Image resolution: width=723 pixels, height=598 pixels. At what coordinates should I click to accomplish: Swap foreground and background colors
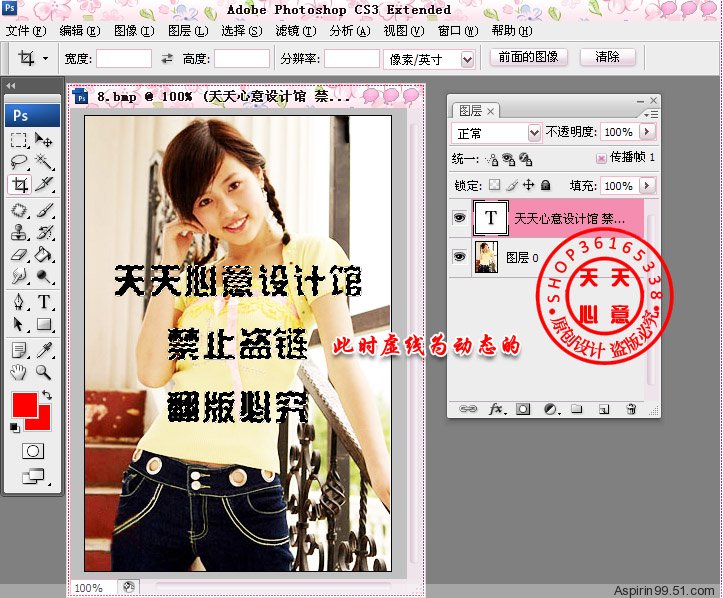click(x=47, y=395)
